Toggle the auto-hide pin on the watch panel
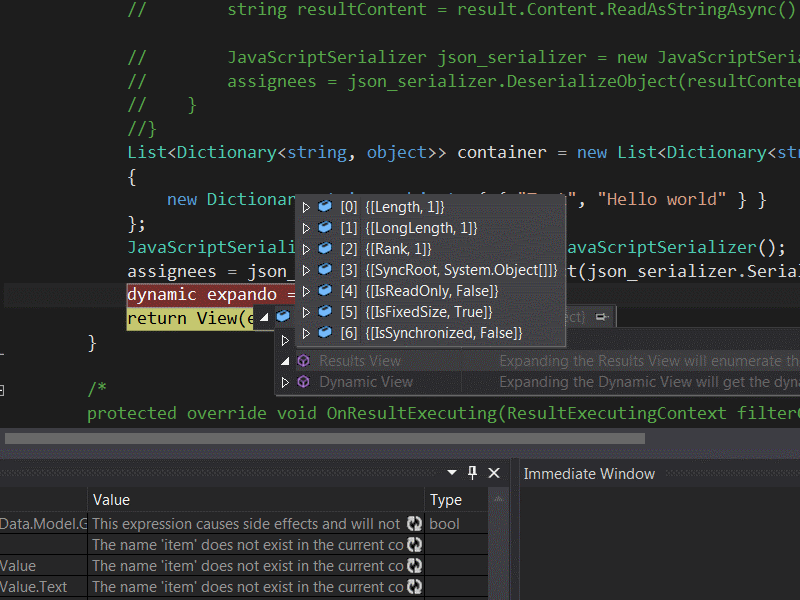The image size is (800, 600). pyautogui.click(x=471, y=472)
